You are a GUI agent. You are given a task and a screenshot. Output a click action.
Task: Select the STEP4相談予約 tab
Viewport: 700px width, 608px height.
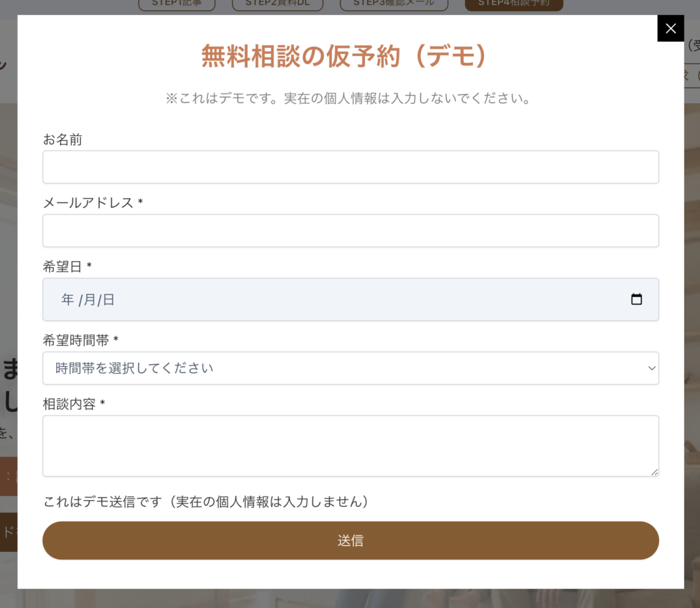513,4
